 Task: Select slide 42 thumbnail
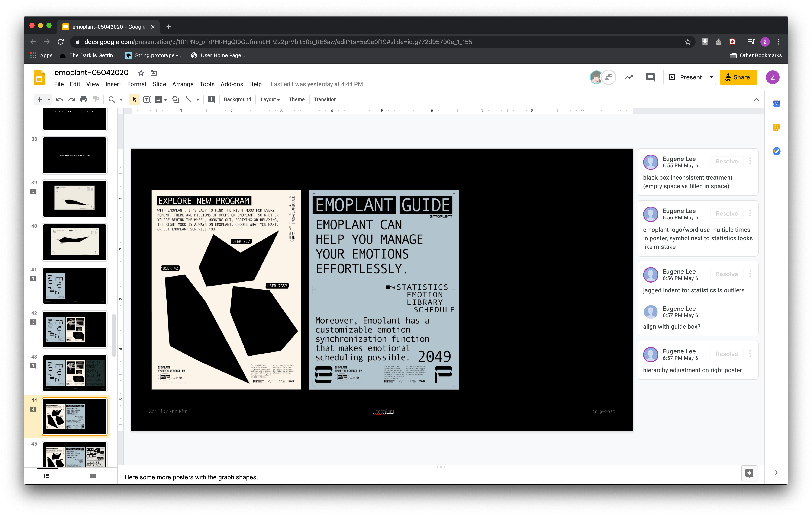[x=74, y=329]
